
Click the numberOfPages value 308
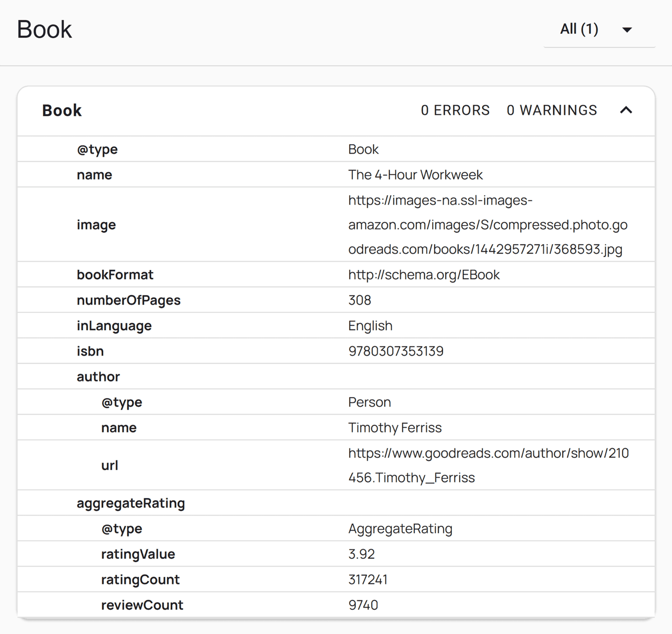coord(359,300)
